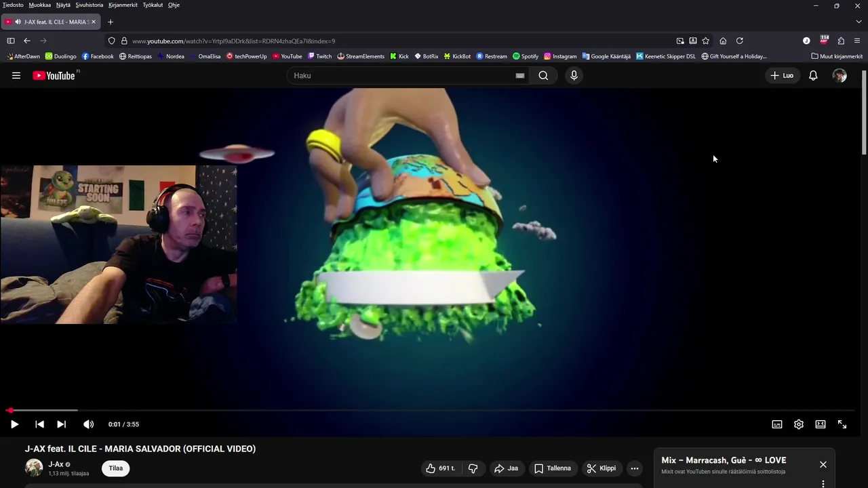Dislike the video
The height and width of the screenshot is (488, 868).
coord(473,468)
